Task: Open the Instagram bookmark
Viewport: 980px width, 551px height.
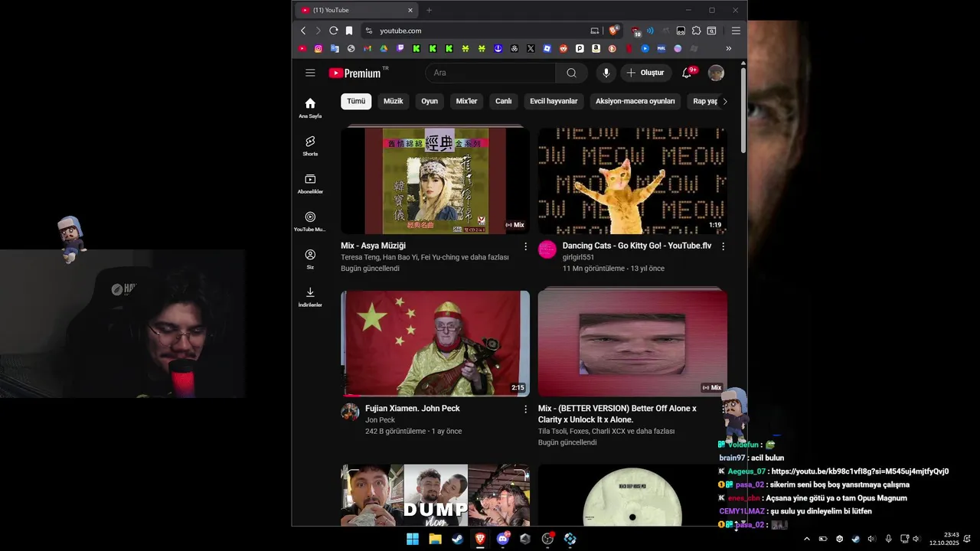Action: pyautogui.click(x=318, y=48)
